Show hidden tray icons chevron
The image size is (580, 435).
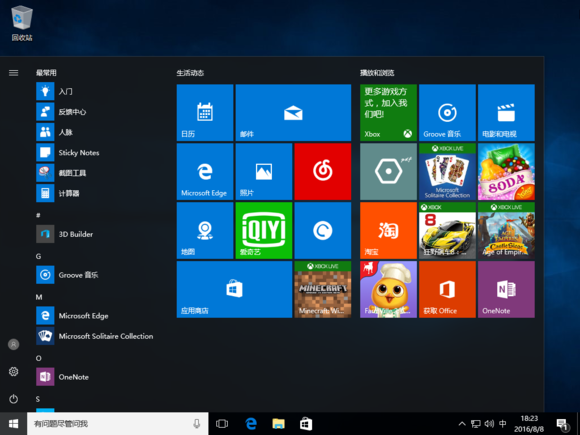point(462,424)
